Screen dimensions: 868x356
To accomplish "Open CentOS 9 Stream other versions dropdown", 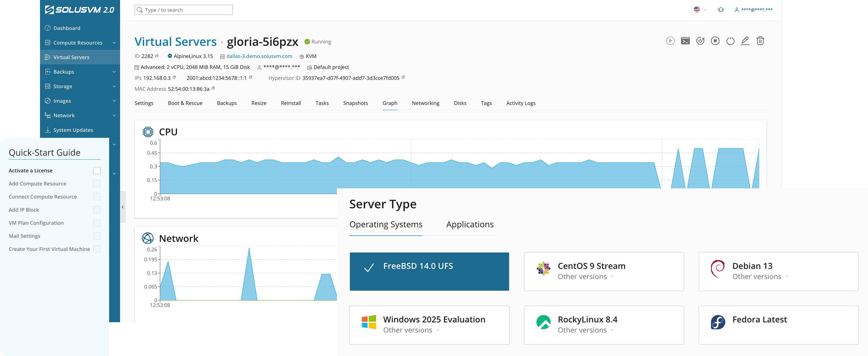I will 586,277.
